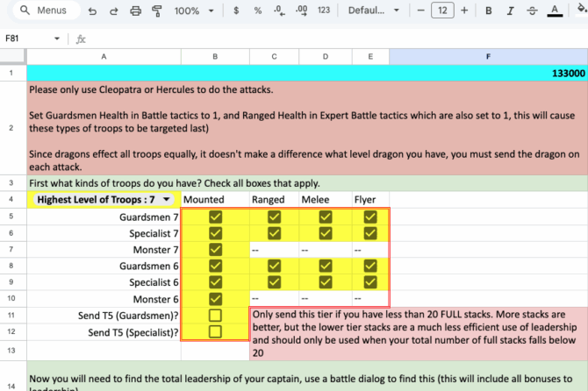Open the zoom level dropdown at 100%
Image resolution: width=588 pixels, height=391 pixels.
(x=193, y=11)
